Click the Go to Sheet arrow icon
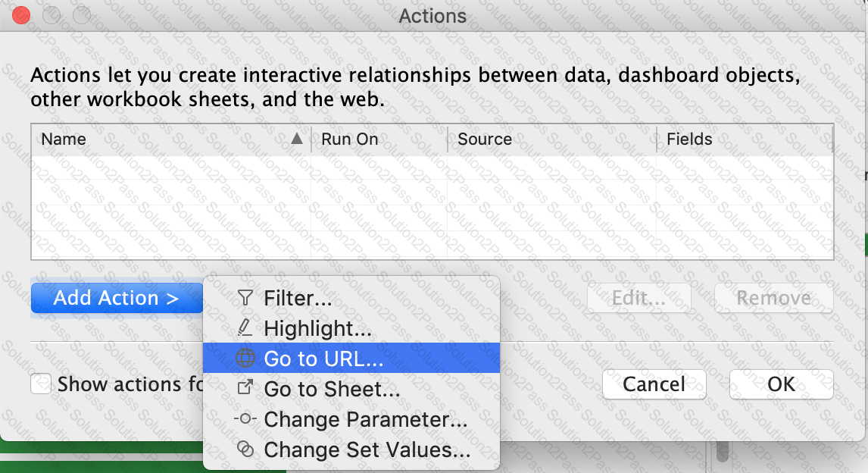This screenshot has width=868, height=473. (245, 389)
